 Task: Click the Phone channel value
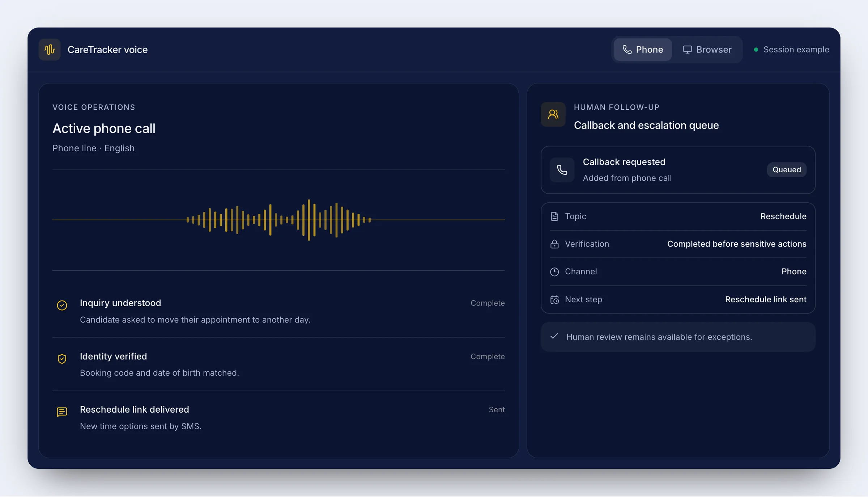point(794,271)
